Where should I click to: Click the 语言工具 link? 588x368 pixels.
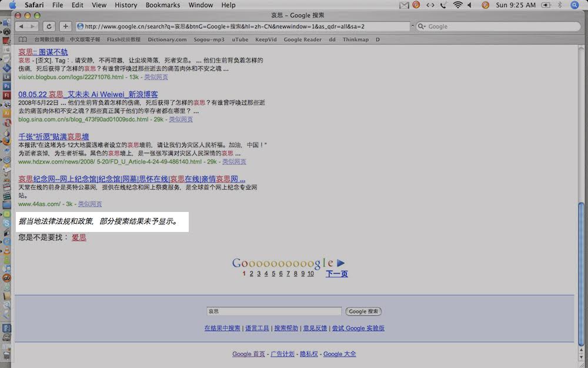pyautogui.click(x=258, y=328)
